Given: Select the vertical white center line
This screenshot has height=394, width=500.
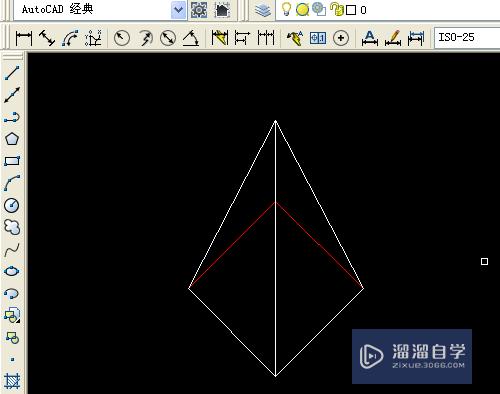Looking at the screenshot, I should point(275,248).
